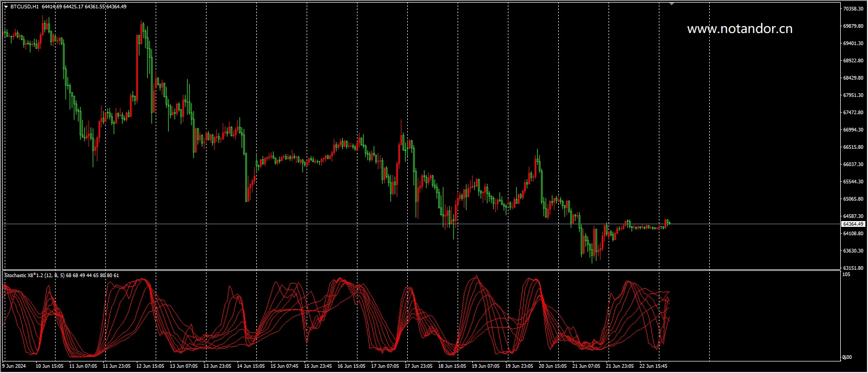Click the 67472.80 price scale label
This screenshot has width=868, height=373.
(853, 113)
